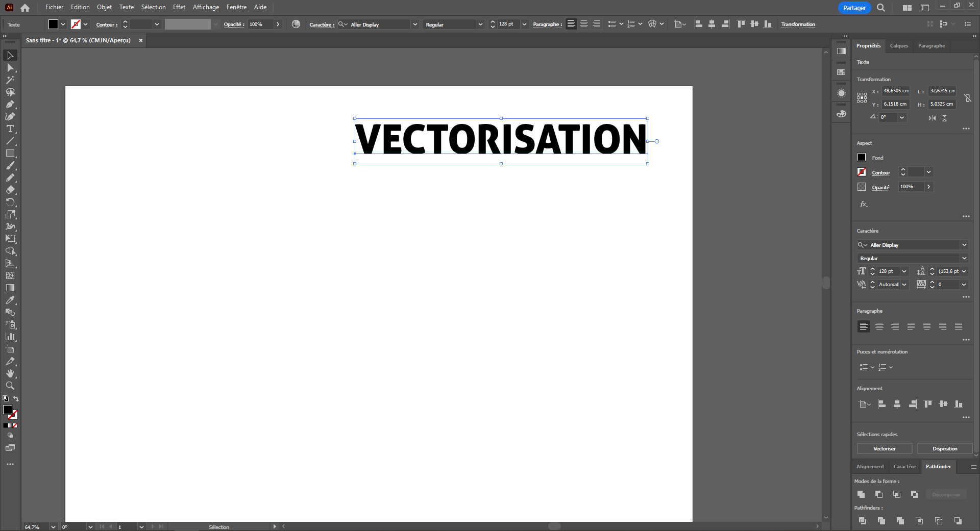Toggle flip horizontal in the Transformation panel

click(x=932, y=118)
